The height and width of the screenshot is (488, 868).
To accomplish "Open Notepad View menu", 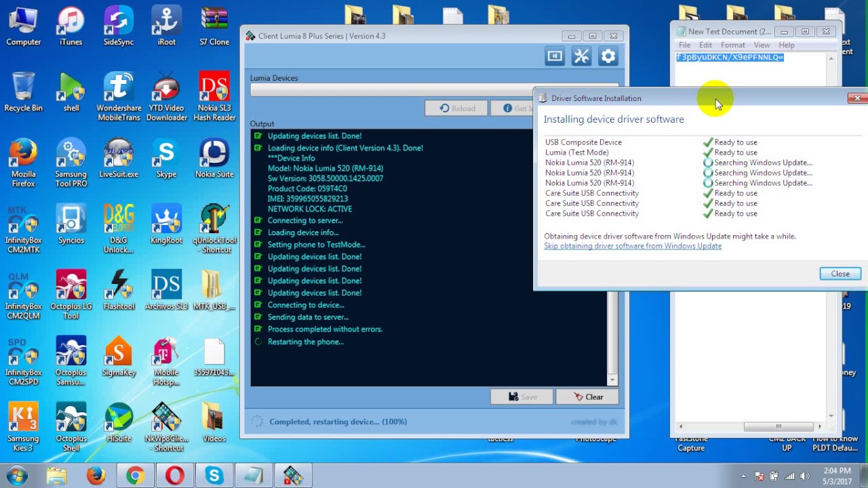I will [x=762, y=45].
